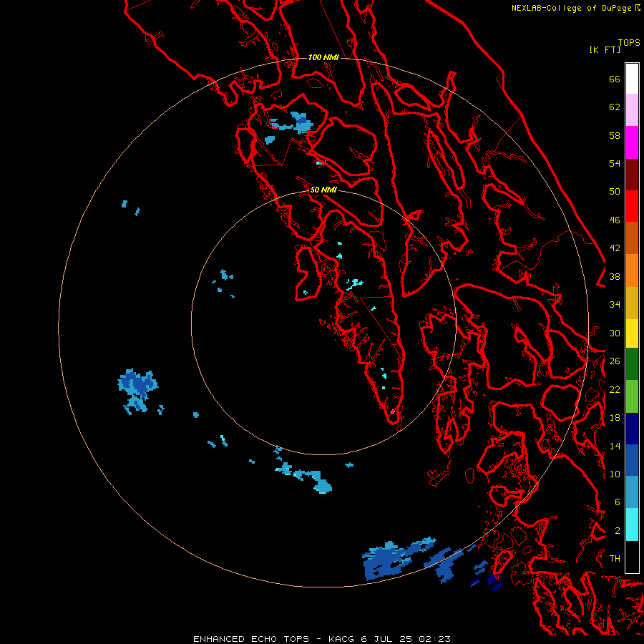Click the blue echo cluster west-southwest of radar
This screenshot has width=644, height=644.
(137, 390)
